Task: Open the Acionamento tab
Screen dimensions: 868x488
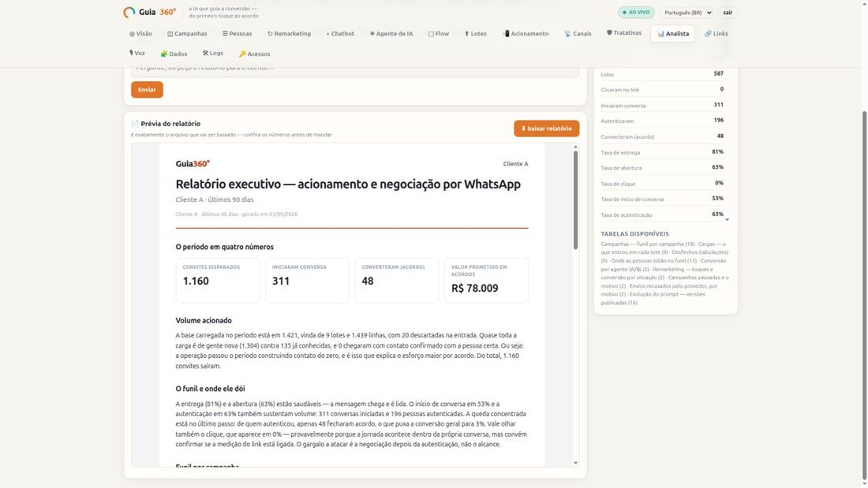Action: click(526, 34)
